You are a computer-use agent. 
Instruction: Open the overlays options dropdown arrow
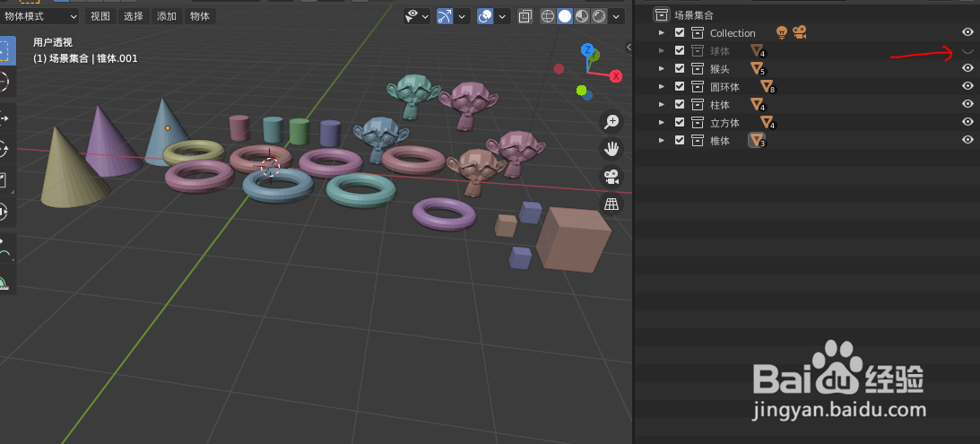(502, 16)
